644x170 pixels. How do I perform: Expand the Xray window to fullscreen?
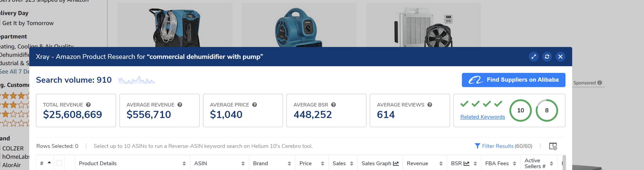(x=533, y=57)
